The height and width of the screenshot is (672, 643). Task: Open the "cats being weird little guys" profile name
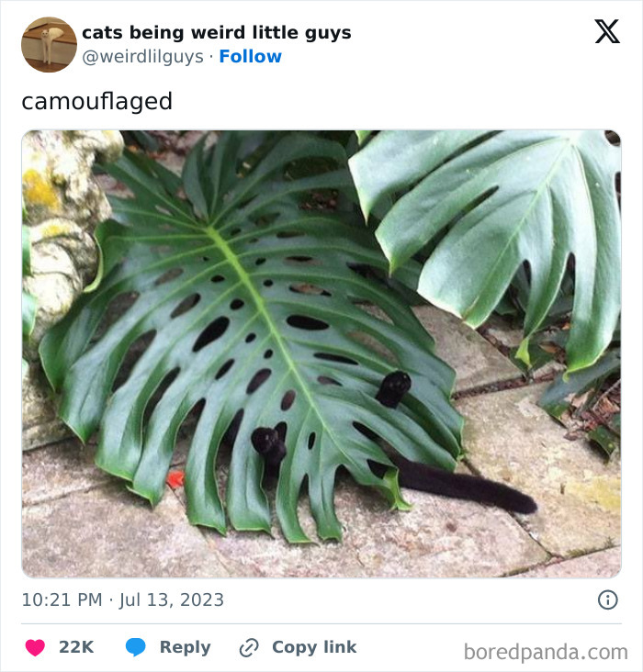(x=216, y=33)
